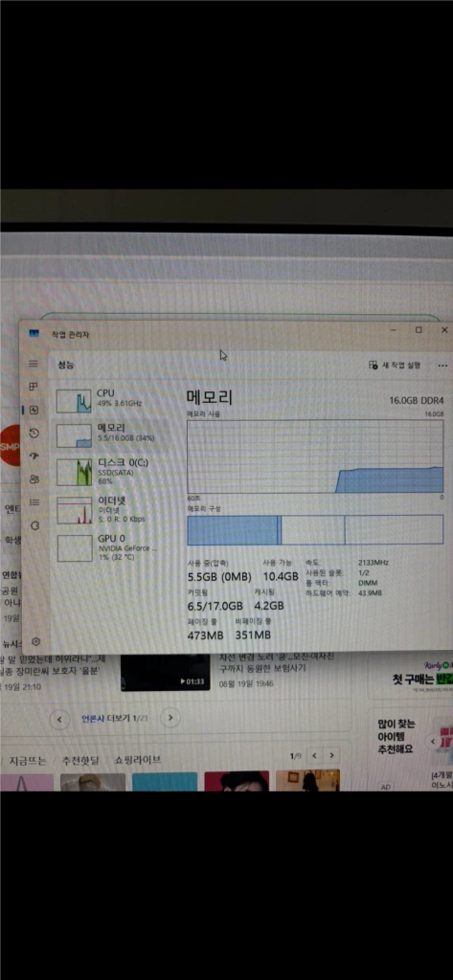Viewport: 453px width, 980px height.
Task: Open the Processes page icon in sidebar
Action: [x=34, y=387]
